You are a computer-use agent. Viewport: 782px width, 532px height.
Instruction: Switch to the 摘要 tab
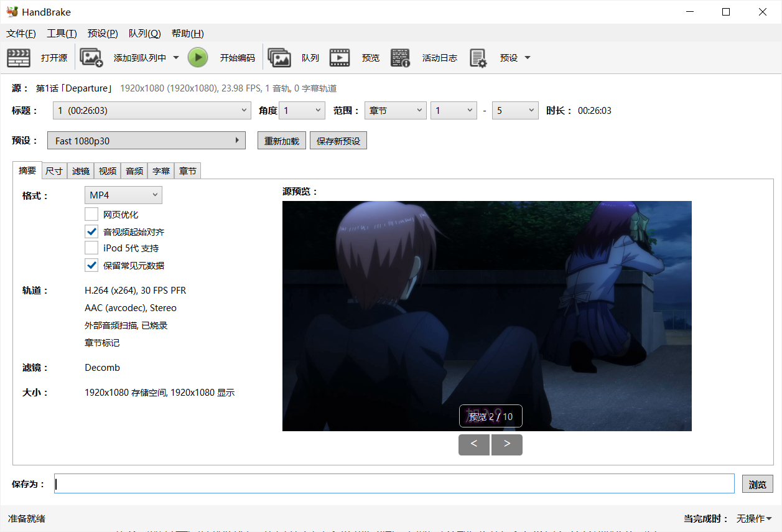pos(27,170)
